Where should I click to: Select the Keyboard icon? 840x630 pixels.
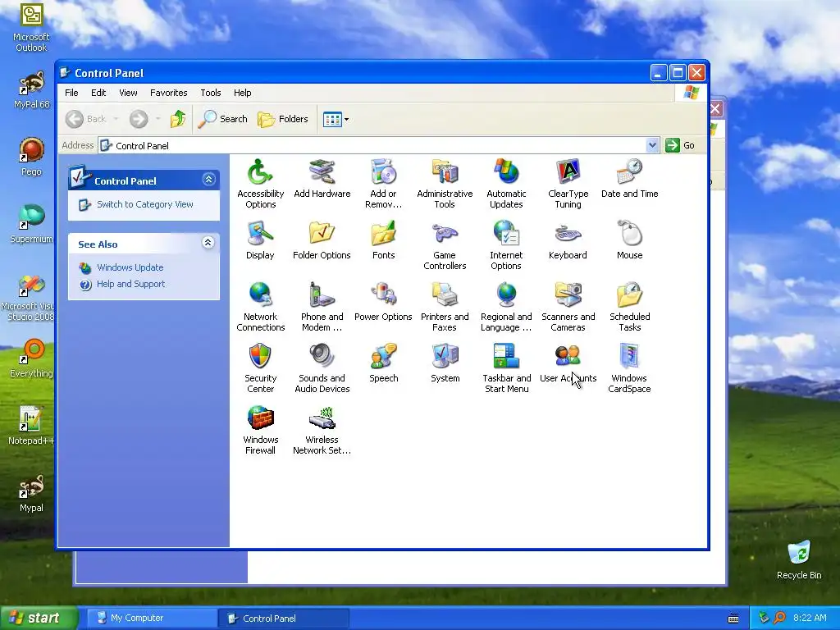point(568,240)
